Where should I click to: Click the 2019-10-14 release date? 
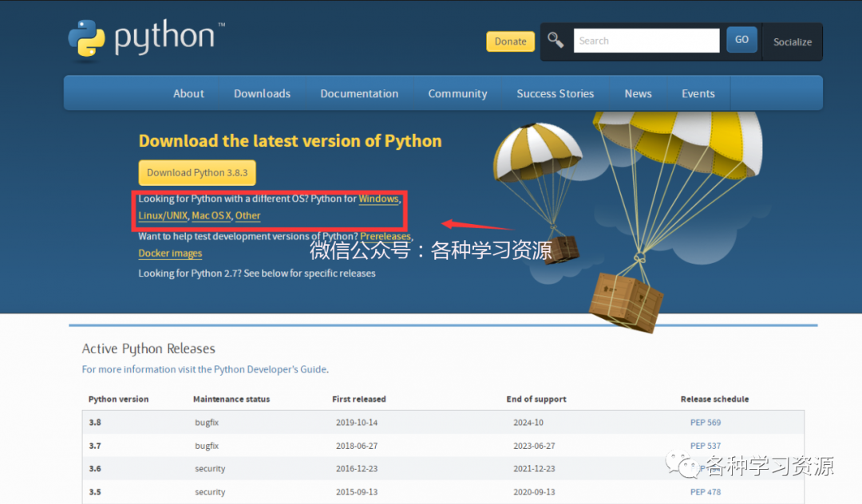[357, 423]
